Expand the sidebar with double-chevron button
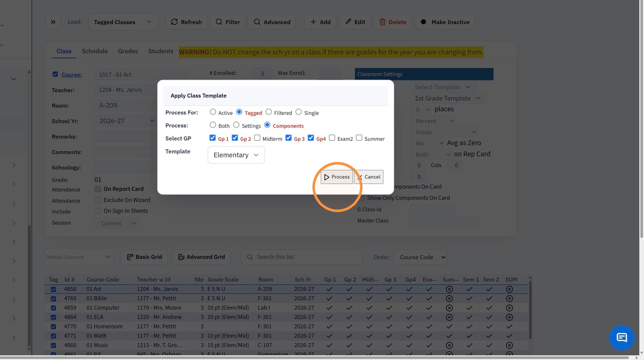 53,22
